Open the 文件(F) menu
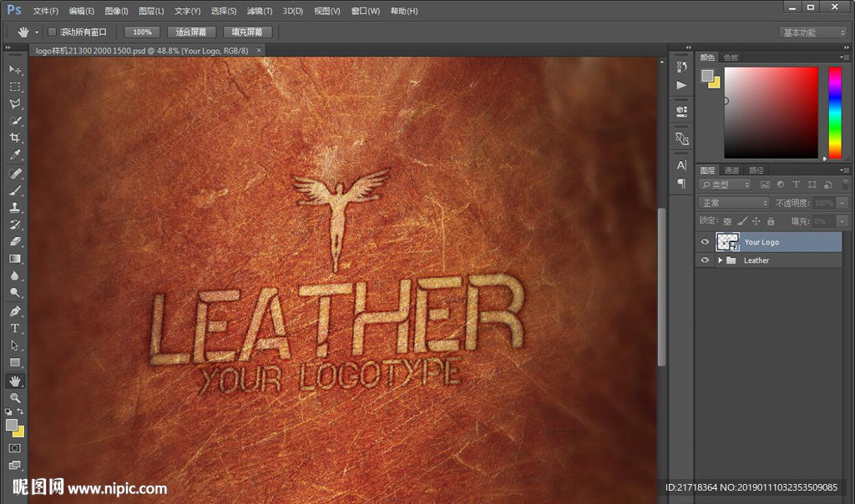The height and width of the screenshot is (504, 855). (46, 11)
